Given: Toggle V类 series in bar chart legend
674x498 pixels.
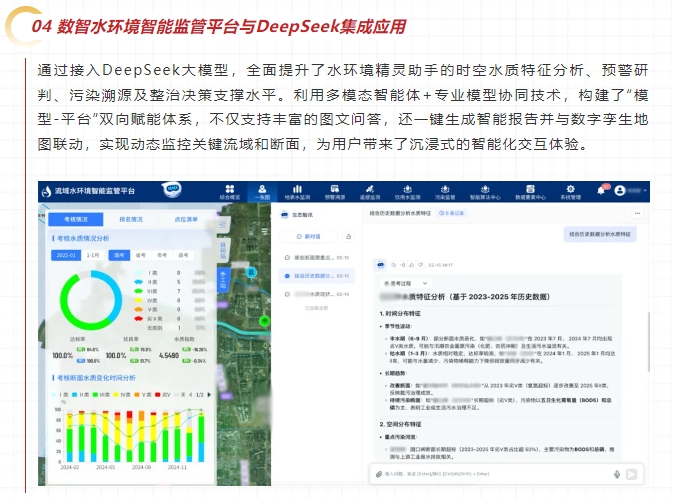Looking at the screenshot, I should [143, 394].
